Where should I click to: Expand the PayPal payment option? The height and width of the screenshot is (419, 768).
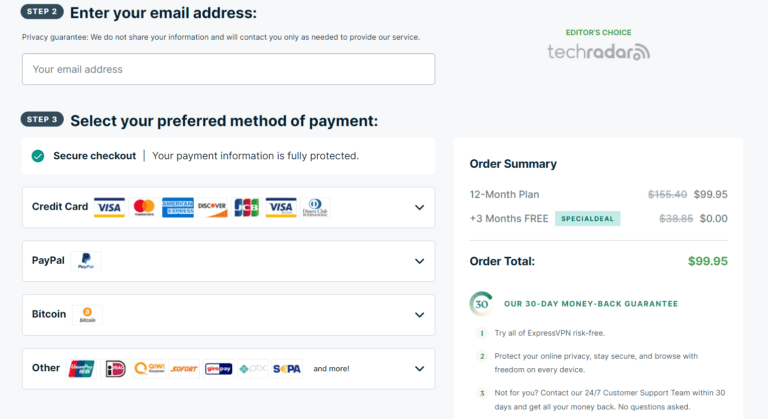point(419,261)
